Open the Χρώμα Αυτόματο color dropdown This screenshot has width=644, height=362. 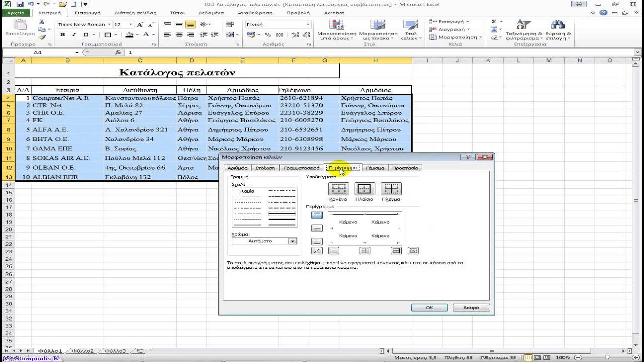(292, 241)
